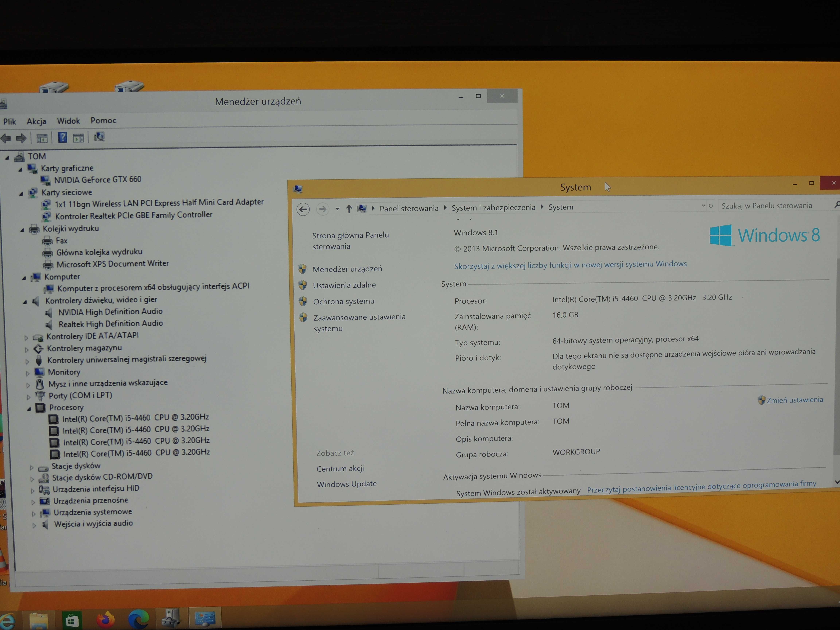Collapse the Kolejki wydruku node
This screenshot has height=630, width=840.
point(22,230)
